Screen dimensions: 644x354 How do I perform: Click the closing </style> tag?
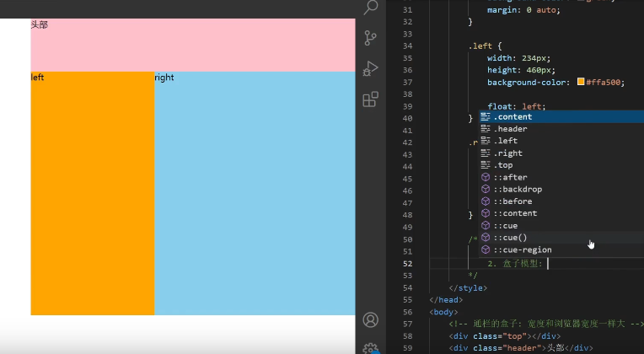pyautogui.click(x=468, y=288)
